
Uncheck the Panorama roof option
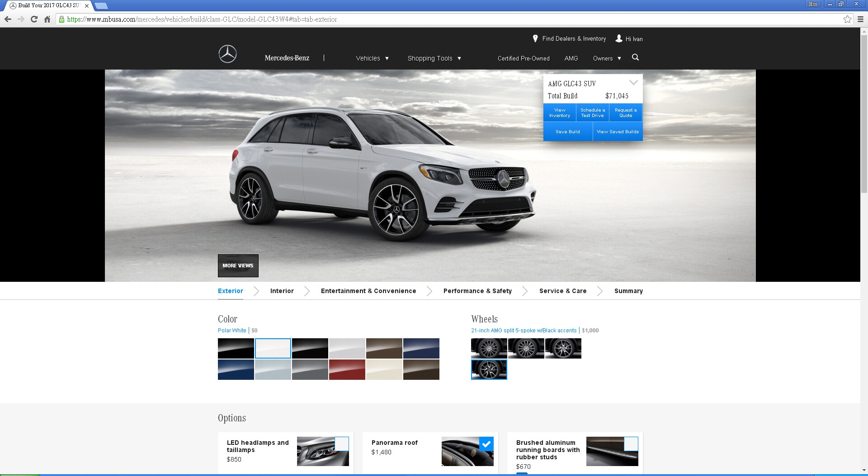(486, 443)
